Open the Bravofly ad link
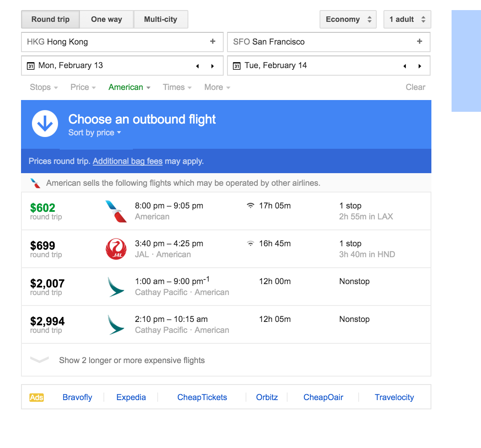The height and width of the screenshot is (448, 481). (77, 398)
